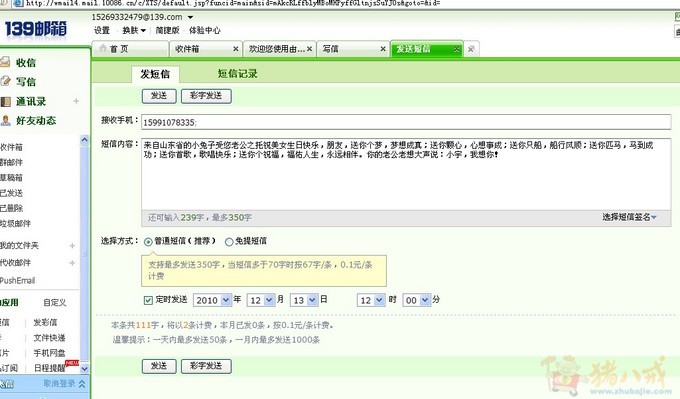
Task: Open the 日程提醒 app link
Action: click(49, 368)
